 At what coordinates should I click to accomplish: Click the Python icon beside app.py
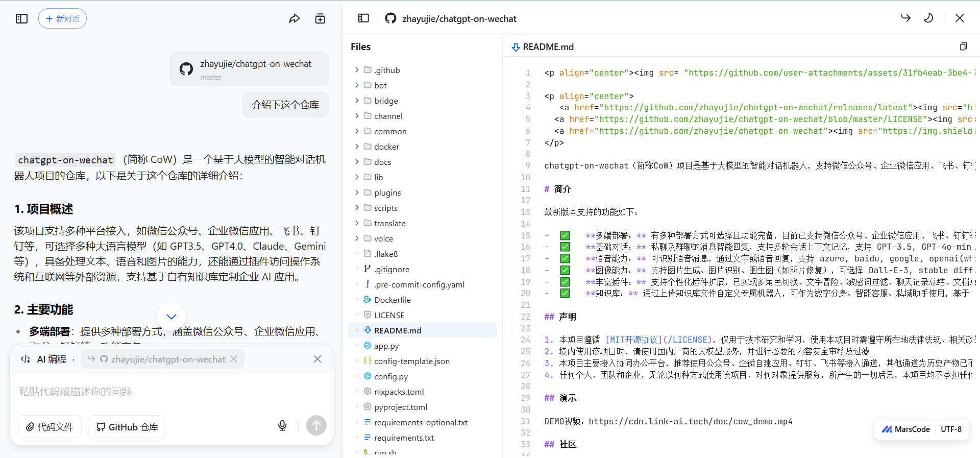pos(367,345)
